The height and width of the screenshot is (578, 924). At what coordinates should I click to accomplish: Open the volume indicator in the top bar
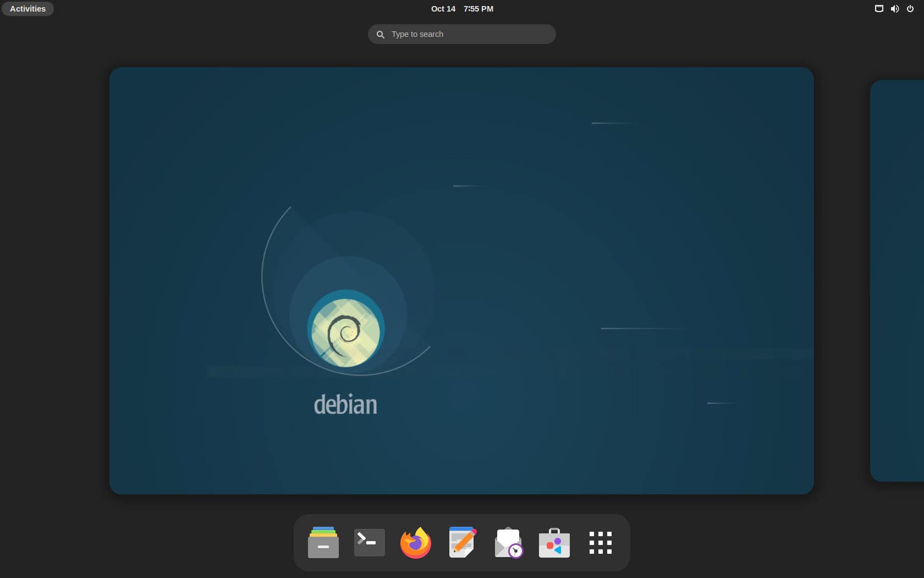click(895, 9)
